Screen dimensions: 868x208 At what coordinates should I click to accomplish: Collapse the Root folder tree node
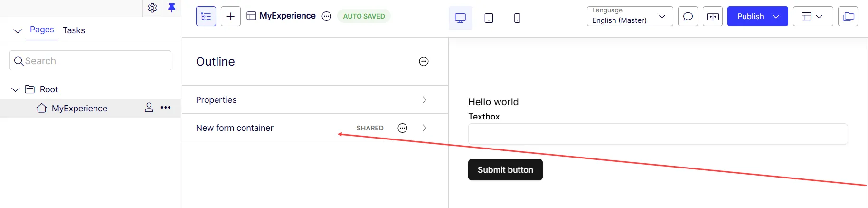[x=15, y=89]
